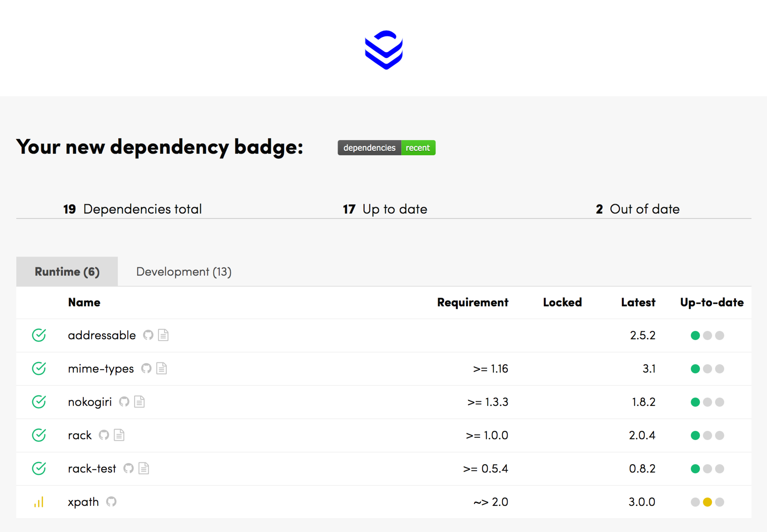Open rack-test changelog document icon

[144, 468]
